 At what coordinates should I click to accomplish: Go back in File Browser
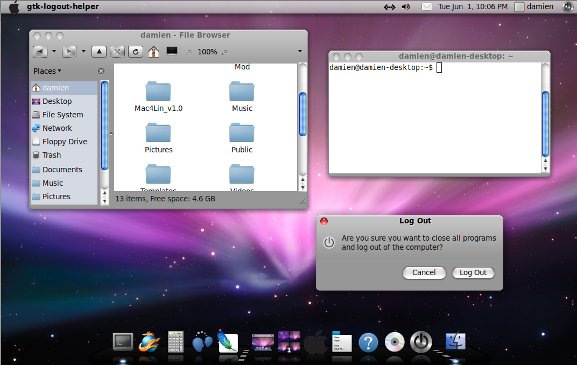[40, 52]
